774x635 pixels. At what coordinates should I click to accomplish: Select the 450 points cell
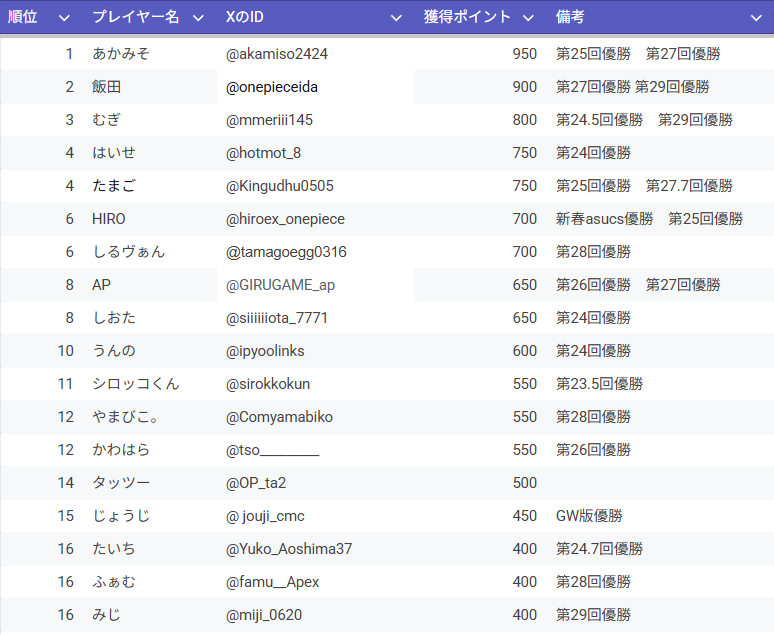(524, 516)
